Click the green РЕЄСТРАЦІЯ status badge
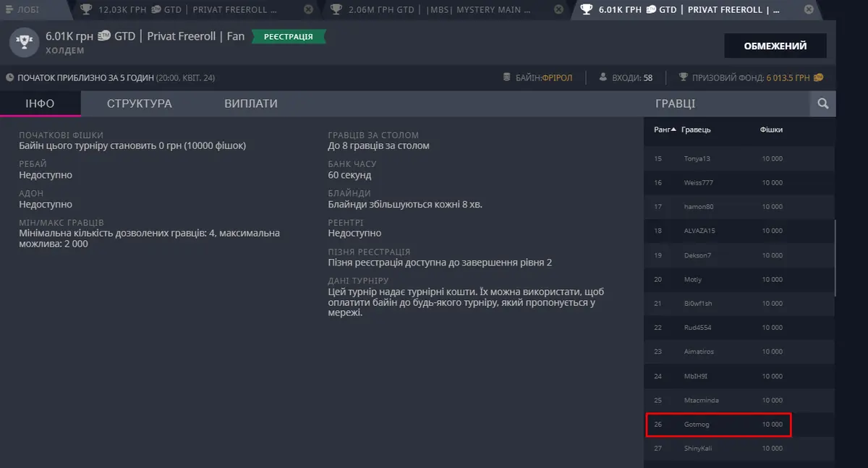This screenshot has height=468, width=868. (289, 36)
